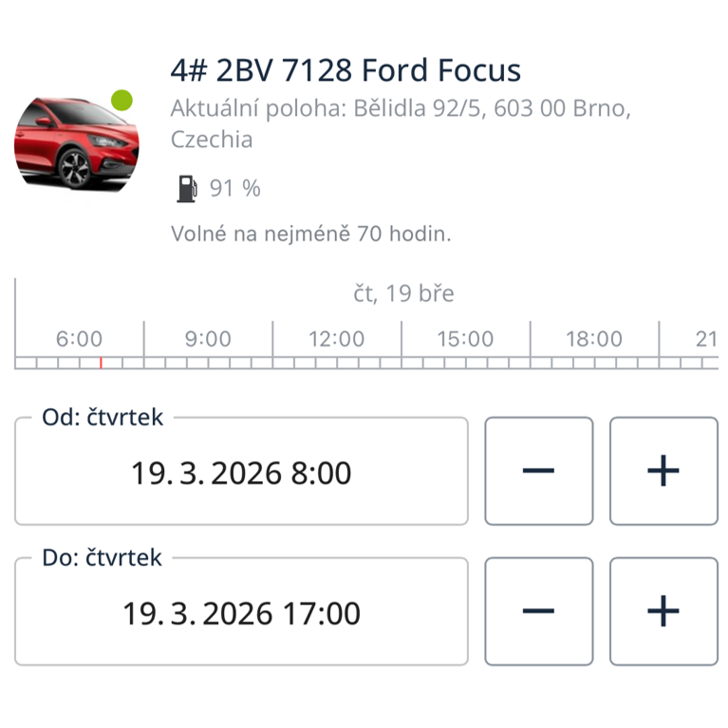728x728 pixels.
Task: Click the minus button for start time
Action: click(538, 471)
